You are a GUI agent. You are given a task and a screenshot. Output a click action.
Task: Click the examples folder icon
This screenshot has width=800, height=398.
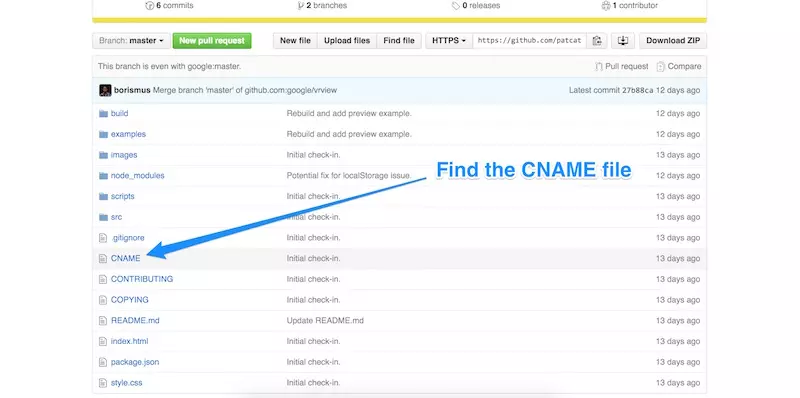pos(104,134)
